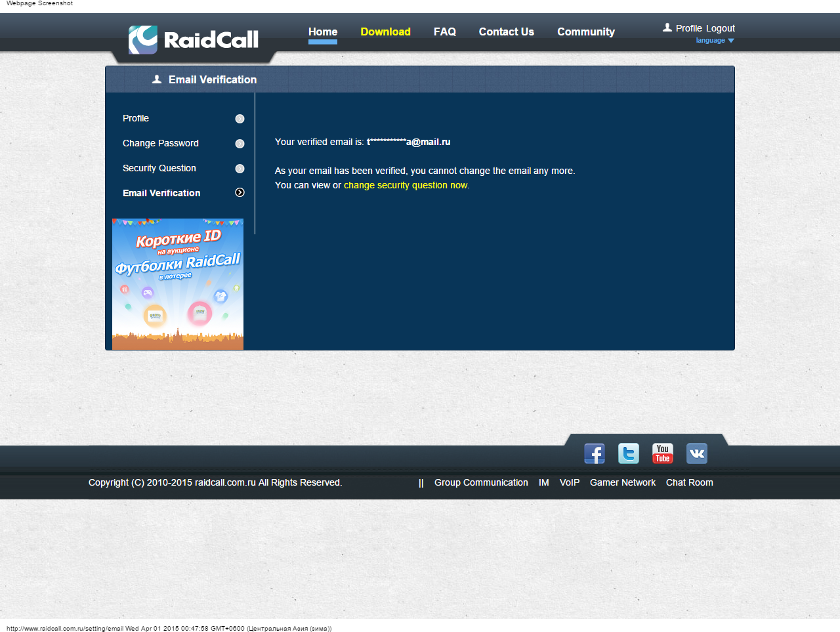
Task: Follow the change security question now link
Action: click(406, 185)
